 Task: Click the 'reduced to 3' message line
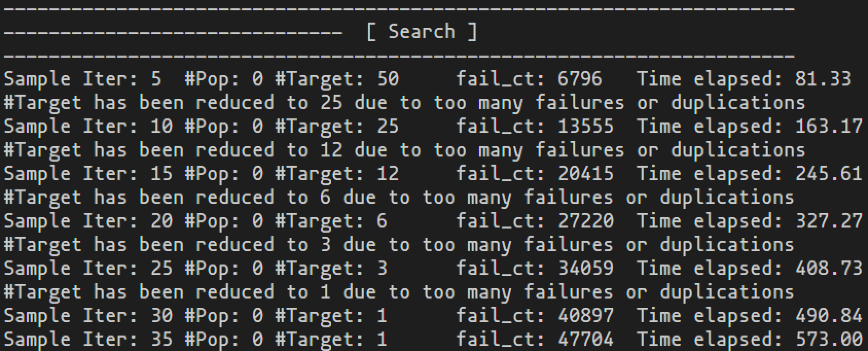click(399, 244)
